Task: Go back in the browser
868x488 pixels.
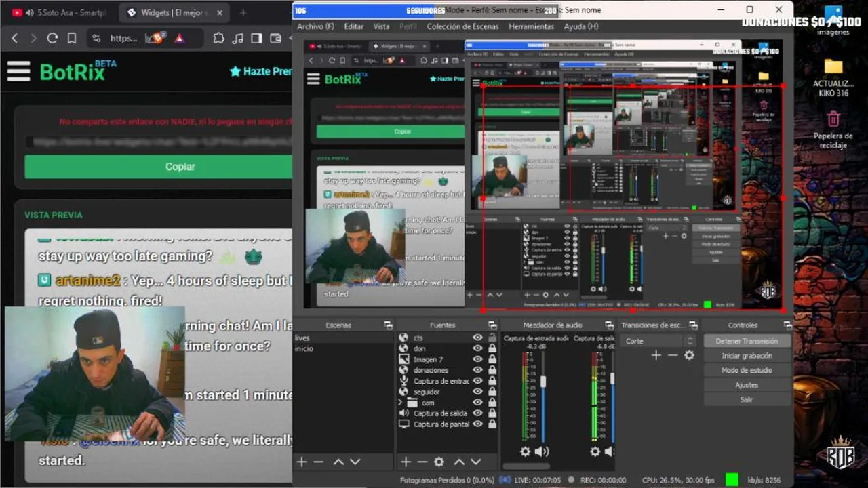Action: [x=15, y=38]
